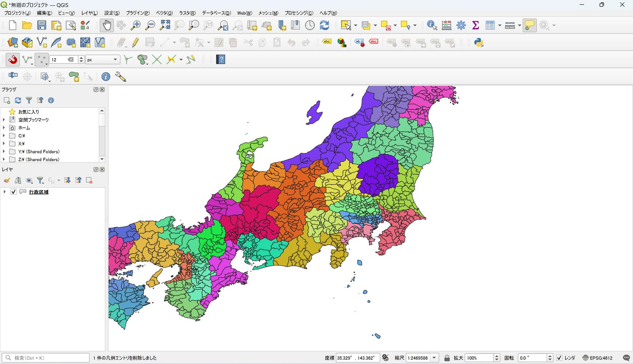Expand the 行政区域 layer legend

coord(4,192)
